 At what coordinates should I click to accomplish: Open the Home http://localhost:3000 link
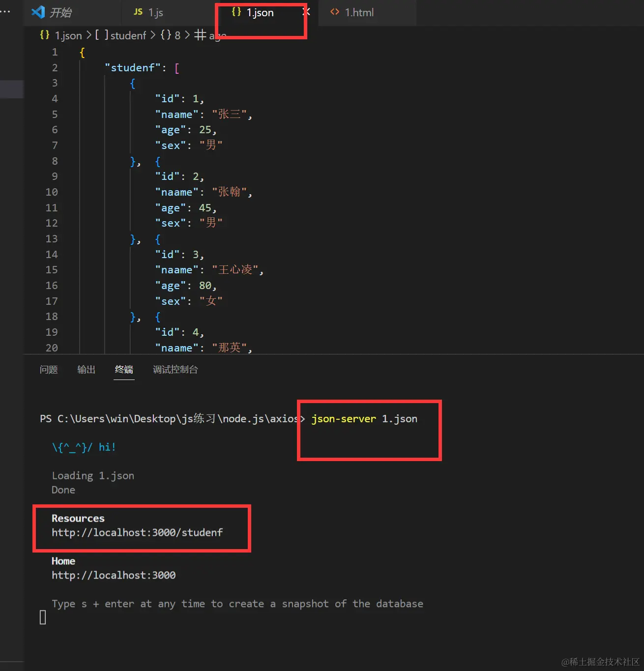[x=114, y=575]
